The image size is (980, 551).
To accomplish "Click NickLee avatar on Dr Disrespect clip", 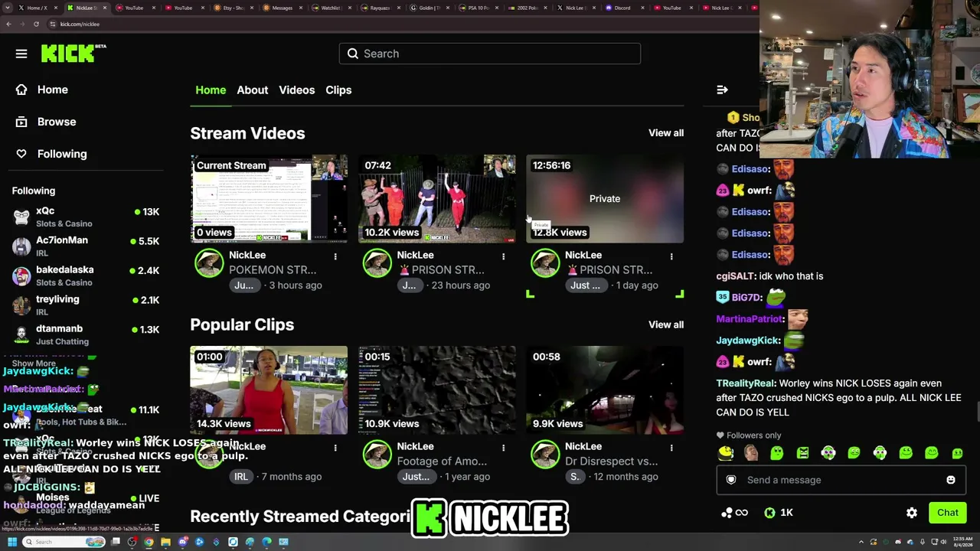I will [x=545, y=454].
